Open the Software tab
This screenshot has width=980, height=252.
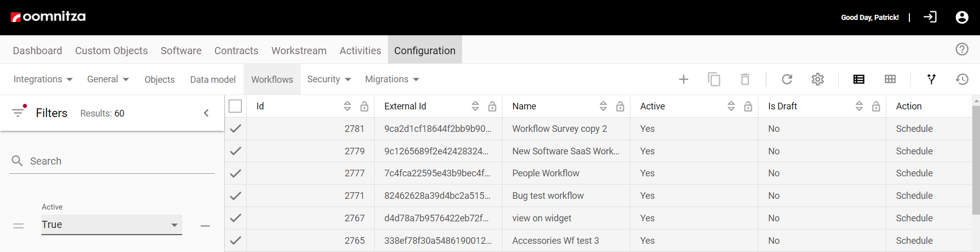pyautogui.click(x=181, y=51)
